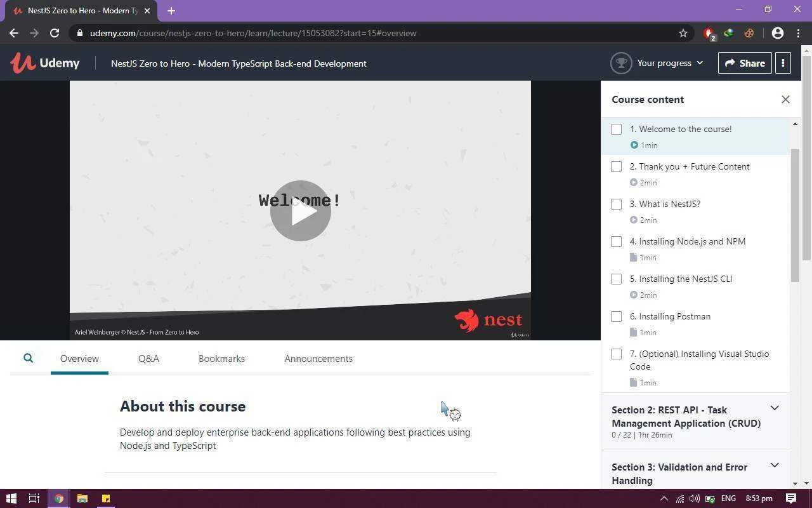Close the Course content panel
812x508 pixels.
pyautogui.click(x=785, y=99)
